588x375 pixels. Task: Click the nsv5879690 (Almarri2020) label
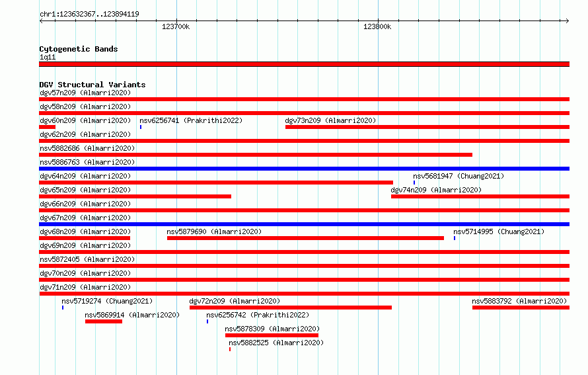(x=214, y=231)
